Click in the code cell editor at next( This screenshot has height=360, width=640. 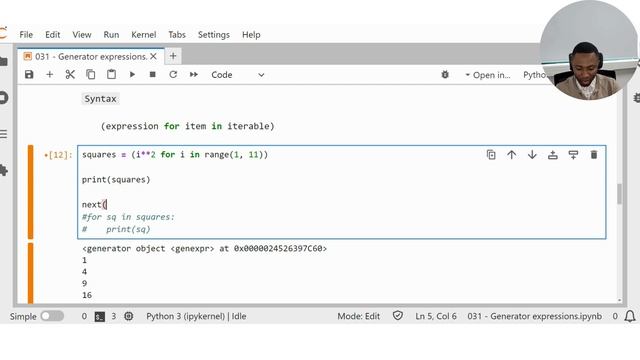pyautogui.click(x=94, y=204)
